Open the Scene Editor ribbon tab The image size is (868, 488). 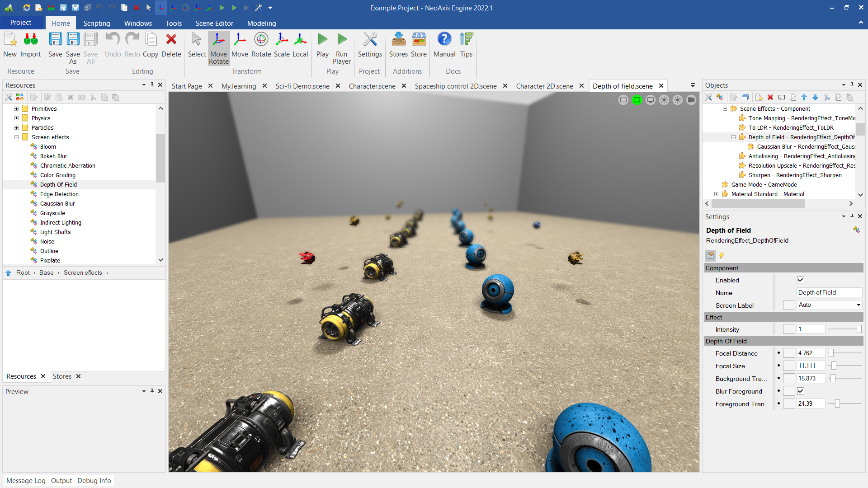pyautogui.click(x=214, y=23)
